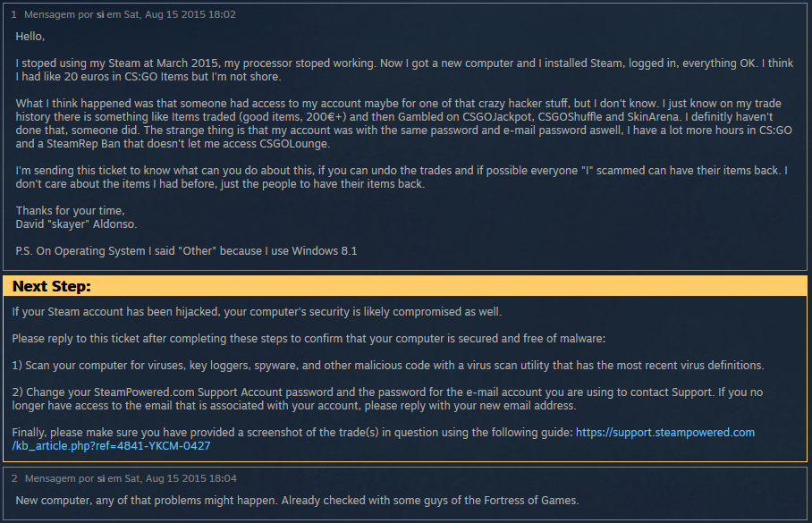Click message number 1 in the first header

pyautogui.click(x=14, y=14)
